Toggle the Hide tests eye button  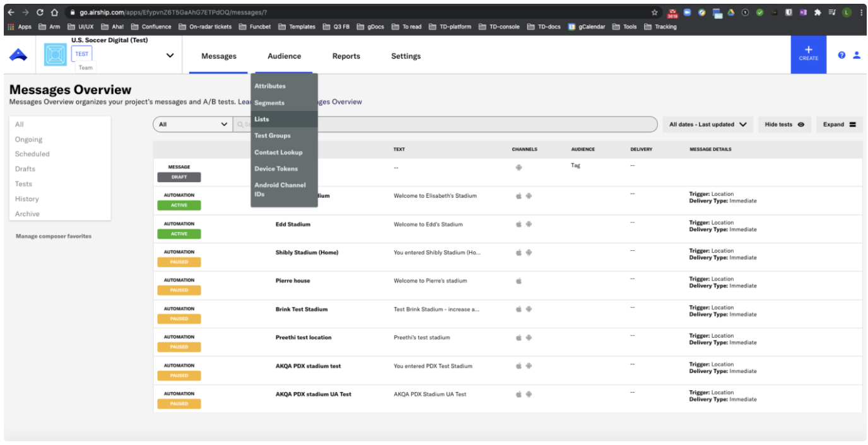coord(784,125)
